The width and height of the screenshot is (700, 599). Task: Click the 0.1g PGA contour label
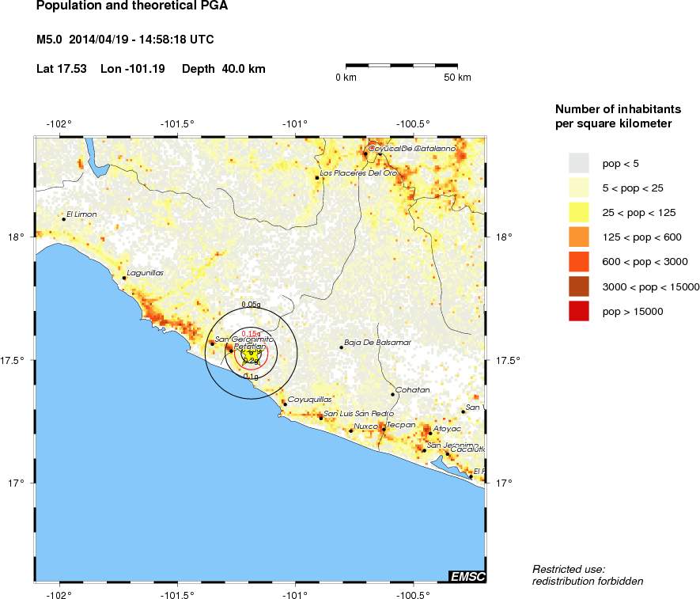pos(251,377)
